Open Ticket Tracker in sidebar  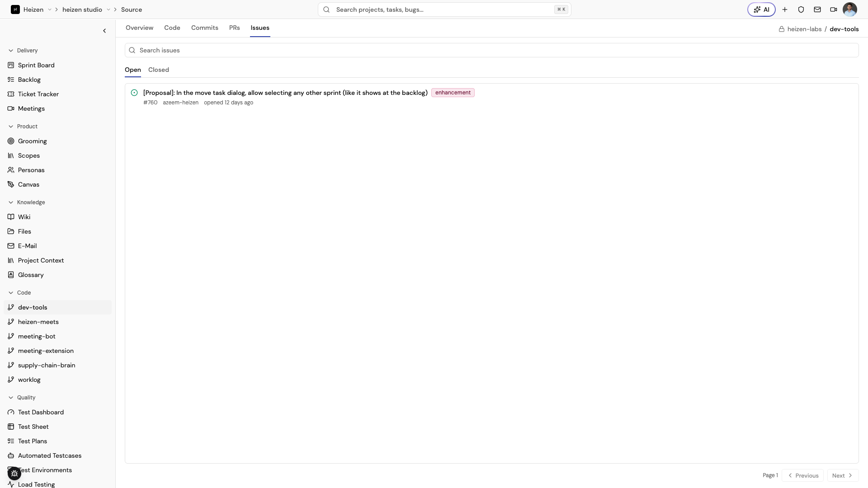(57, 94)
